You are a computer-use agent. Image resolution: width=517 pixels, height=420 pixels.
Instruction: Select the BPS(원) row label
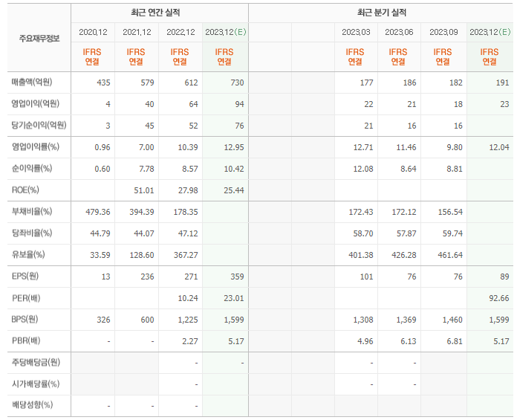[x=25, y=319]
